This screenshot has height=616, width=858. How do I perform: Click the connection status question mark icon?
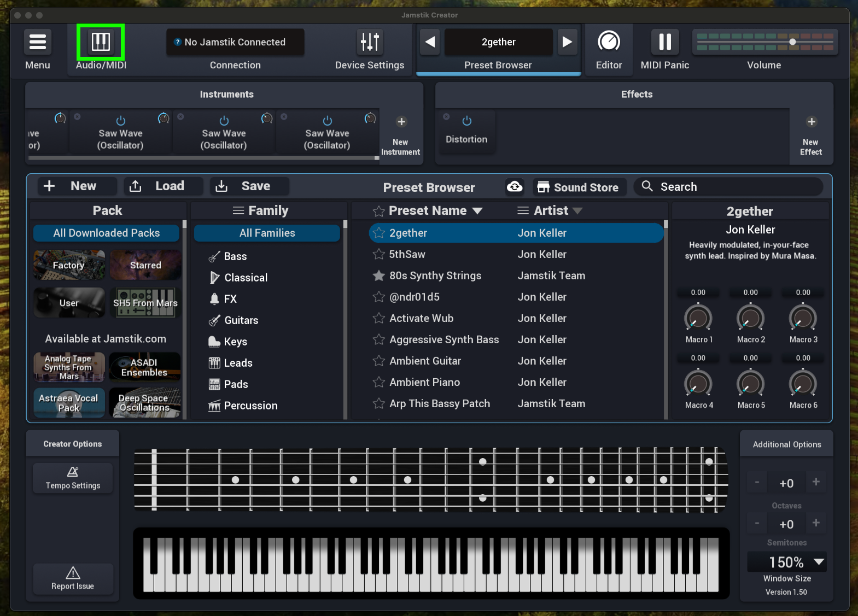click(178, 42)
